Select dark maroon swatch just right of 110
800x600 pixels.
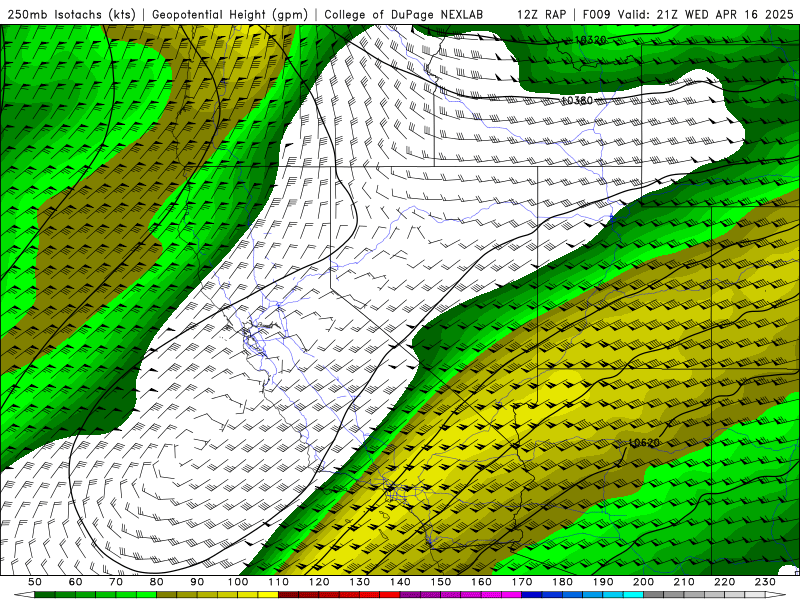(x=289, y=595)
